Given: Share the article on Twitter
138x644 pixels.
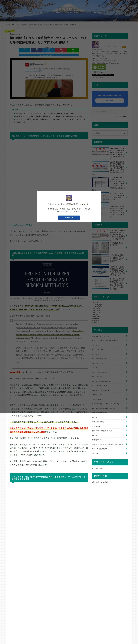Looking at the screenshot, I should tap(49, 50).
